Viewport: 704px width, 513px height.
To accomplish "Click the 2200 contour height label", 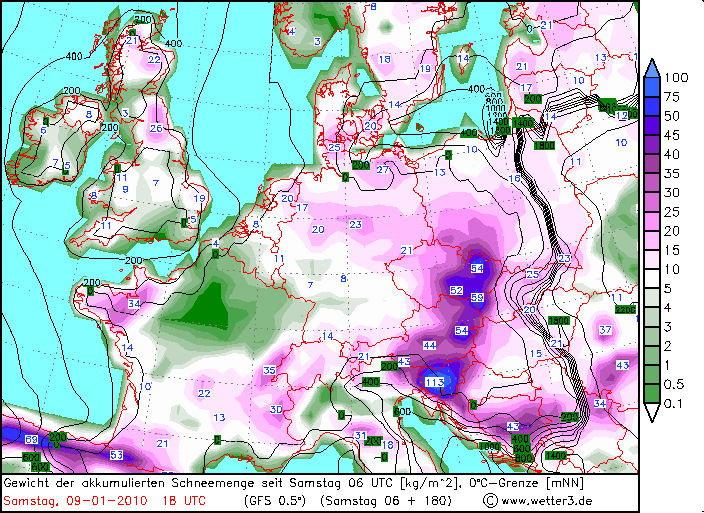I will 625,310.
